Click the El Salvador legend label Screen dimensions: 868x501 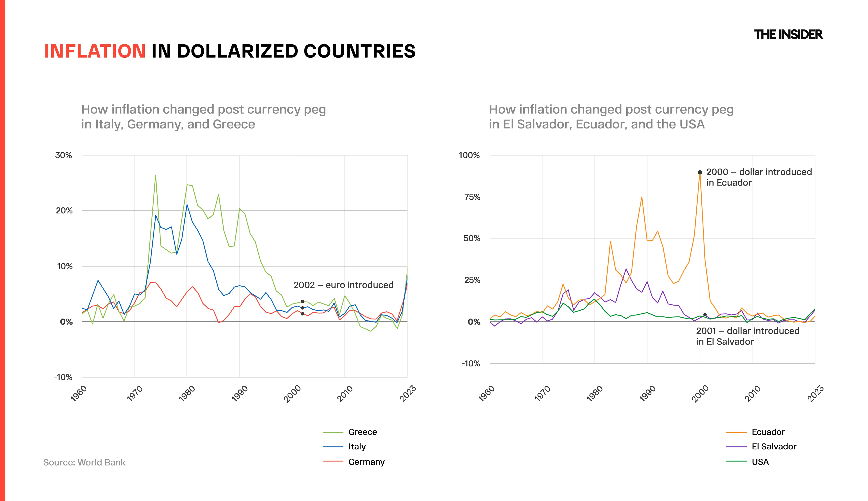pyautogui.click(x=774, y=447)
